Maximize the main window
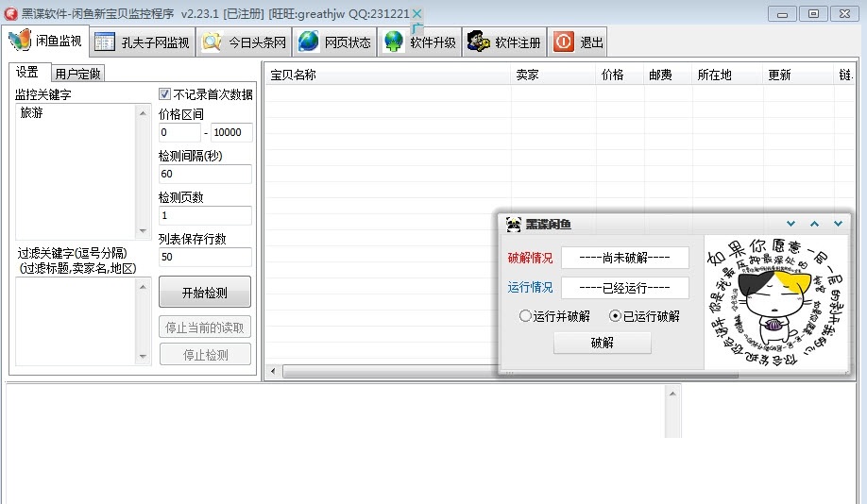Screen dimensions: 867x504 pos(813,14)
